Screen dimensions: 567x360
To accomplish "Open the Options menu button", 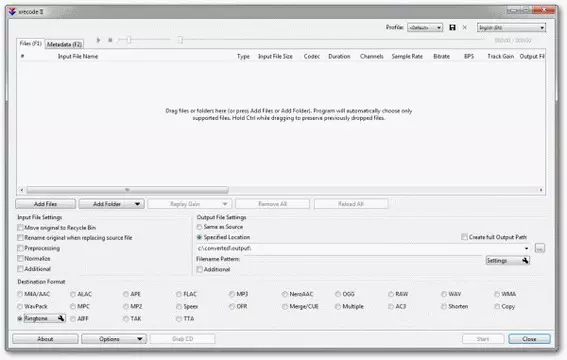I will [114, 339].
